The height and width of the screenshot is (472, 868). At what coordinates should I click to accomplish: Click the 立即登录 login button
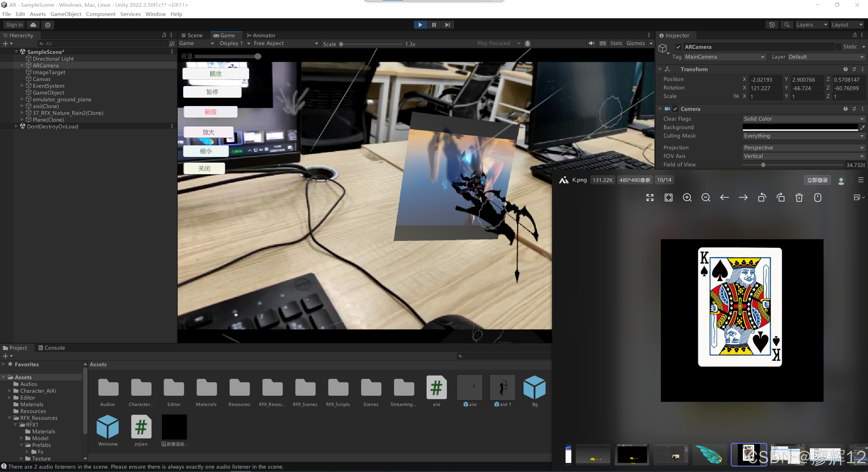click(x=817, y=180)
